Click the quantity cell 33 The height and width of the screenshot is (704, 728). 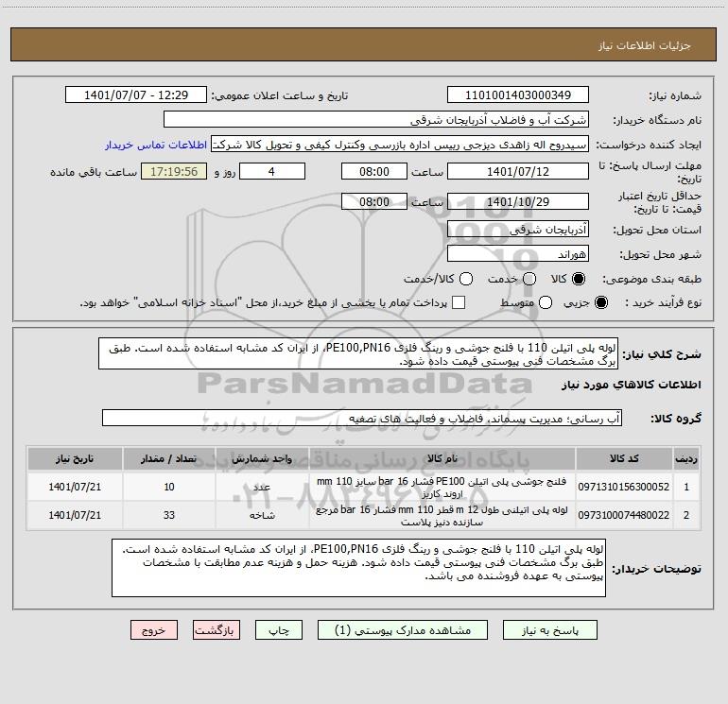[169, 515]
